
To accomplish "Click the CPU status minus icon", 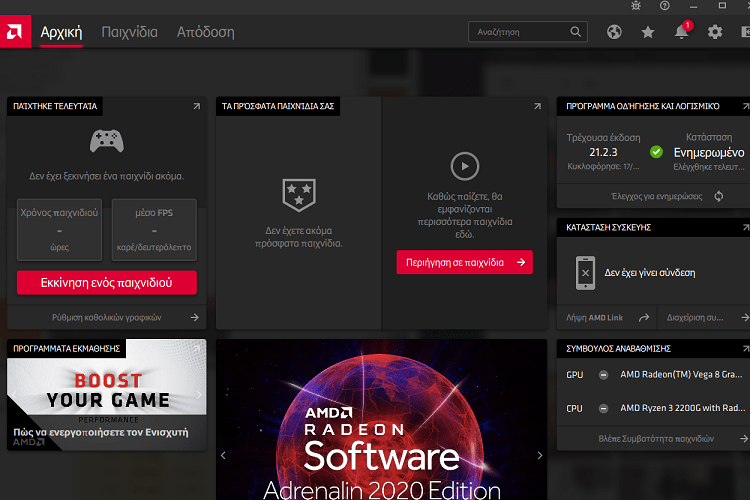I will tap(604, 408).
